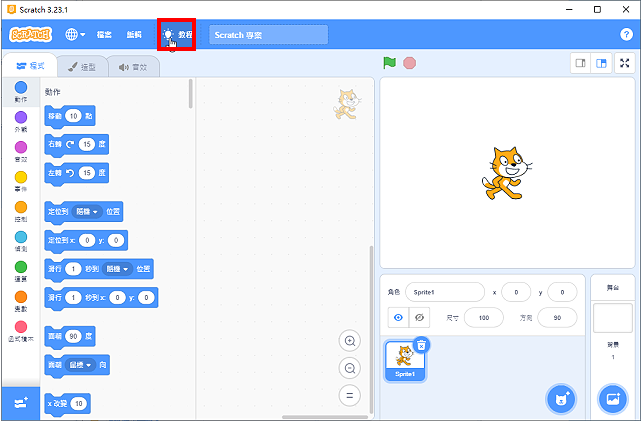Click the value 10 in the move block
Viewport: 641px width, 423px height.
point(74,116)
